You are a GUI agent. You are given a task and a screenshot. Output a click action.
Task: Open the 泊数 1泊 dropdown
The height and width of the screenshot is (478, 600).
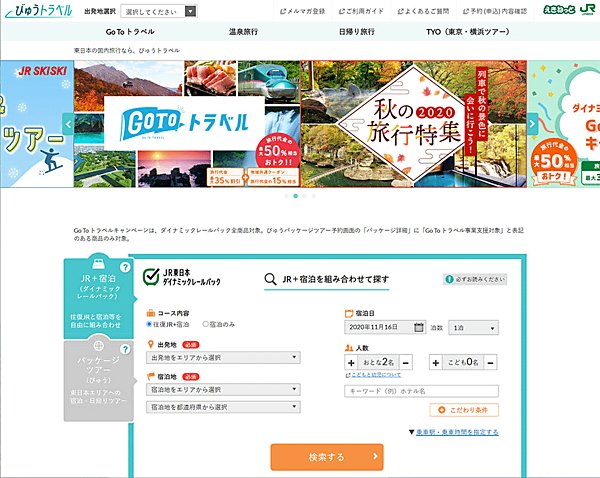474,328
